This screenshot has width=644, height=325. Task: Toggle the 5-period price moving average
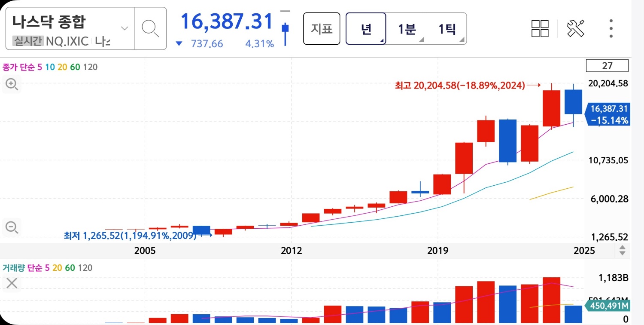coord(39,67)
